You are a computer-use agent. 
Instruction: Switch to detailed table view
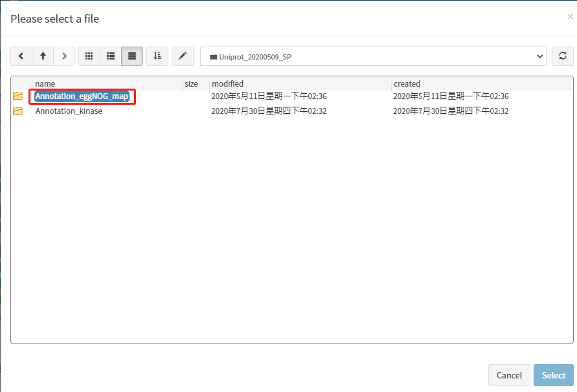tap(132, 56)
